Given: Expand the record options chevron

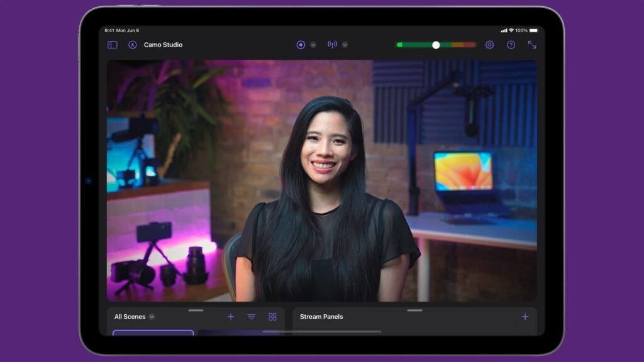Looking at the screenshot, I should (x=313, y=45).
